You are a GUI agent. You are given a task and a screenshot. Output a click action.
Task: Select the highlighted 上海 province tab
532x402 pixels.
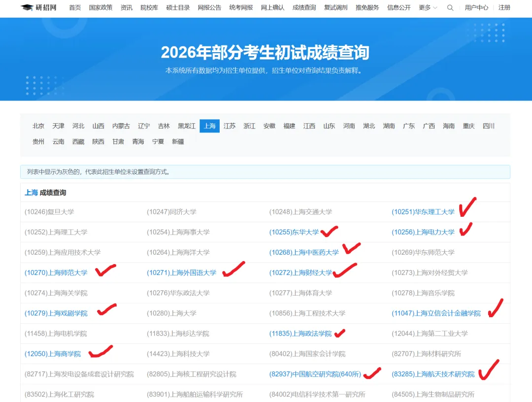pyautogui.click(x=210, y=126)
